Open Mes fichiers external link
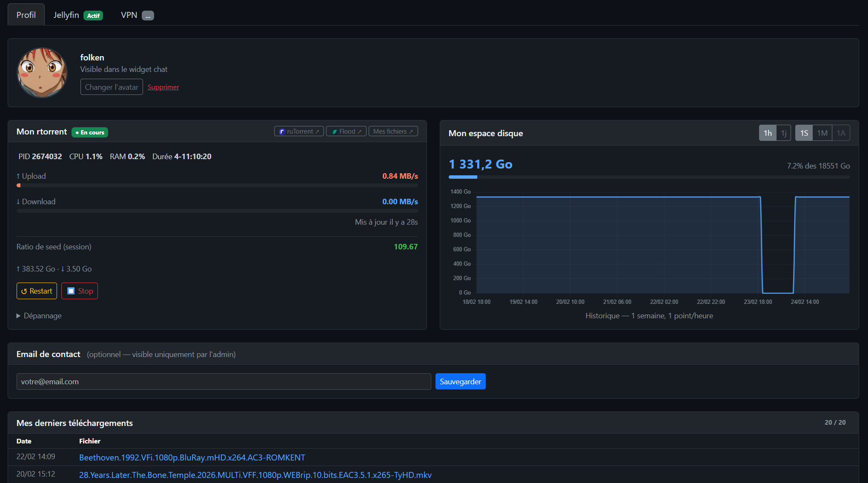Viewport: 868px width, 483px height. [x=393, y=131]
